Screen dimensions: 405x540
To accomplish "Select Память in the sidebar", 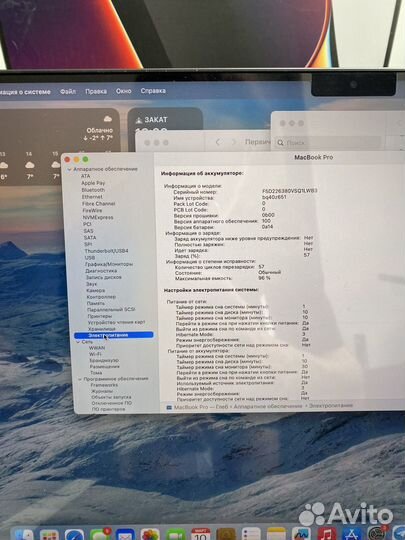I will (x=96, y=303).
